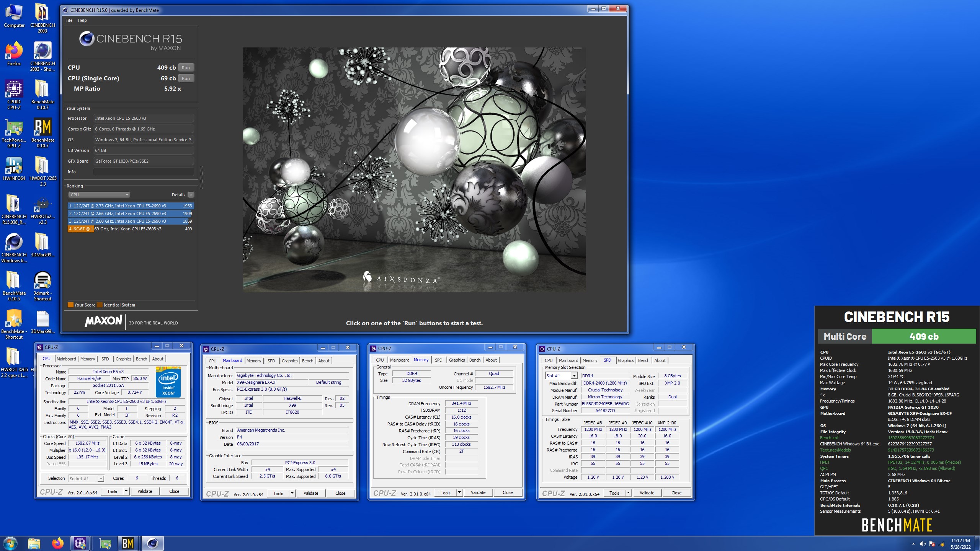Launch the TechPowerUp GPU-Z desktop icon
This screenshot has height=551, width=980.
[x=14, y=133]
